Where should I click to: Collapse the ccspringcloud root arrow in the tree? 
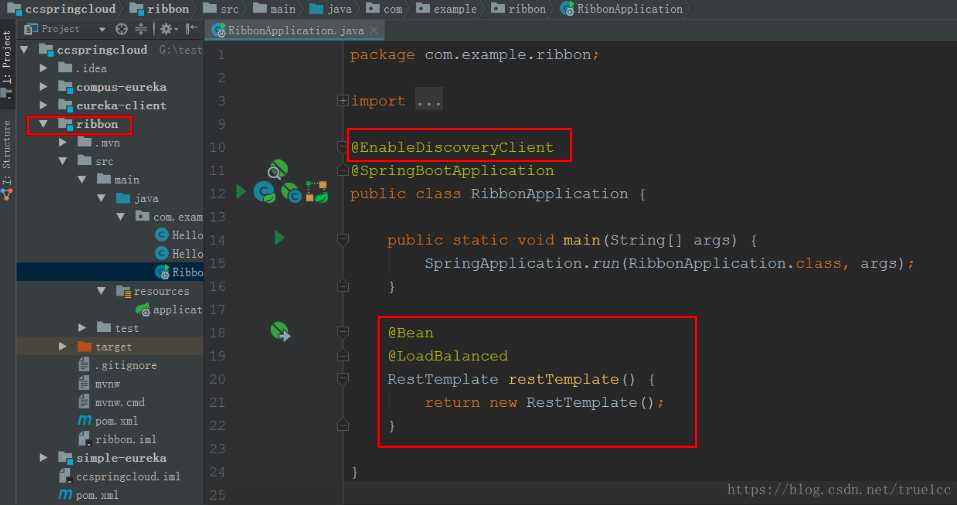[x=24, y=49]
